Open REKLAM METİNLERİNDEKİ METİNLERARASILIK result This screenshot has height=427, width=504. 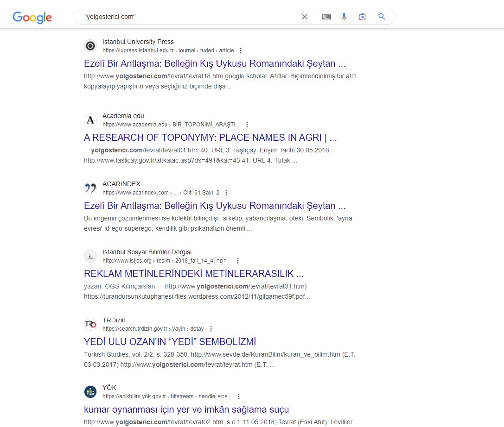tap(194, 274)
